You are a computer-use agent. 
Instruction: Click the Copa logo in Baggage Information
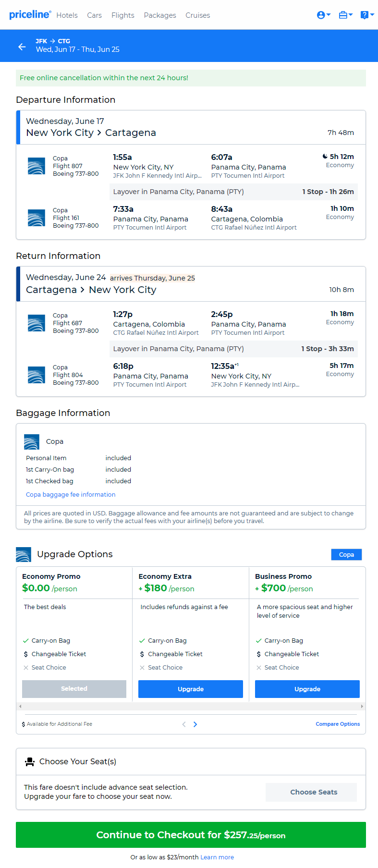[x=32, y=442]
